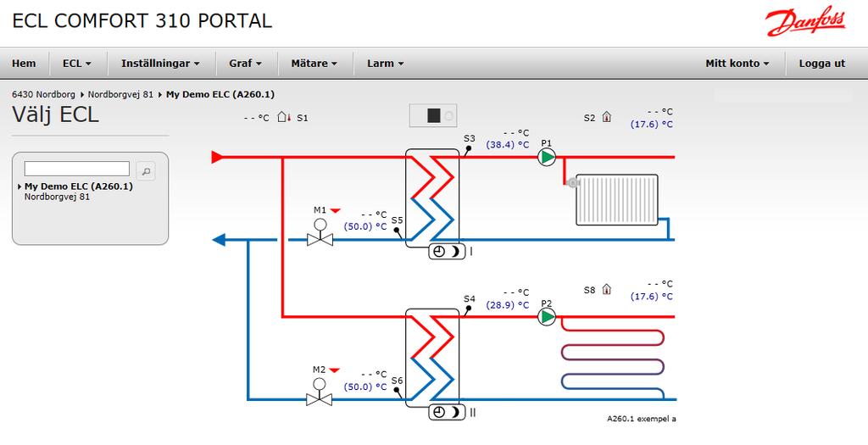This screenshot has width=868, height=445.
Task: Click S6 setpoint value (50.0) °C
Action: tap(365, 387)
